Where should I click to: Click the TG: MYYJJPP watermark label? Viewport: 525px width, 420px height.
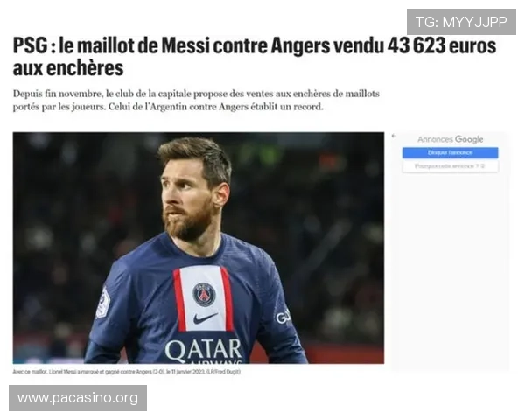[x=461, y=22]
